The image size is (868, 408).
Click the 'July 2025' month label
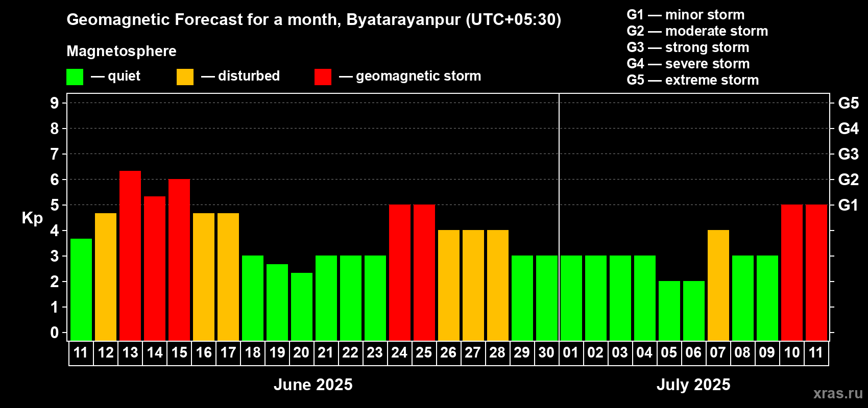tap(693, 385)
